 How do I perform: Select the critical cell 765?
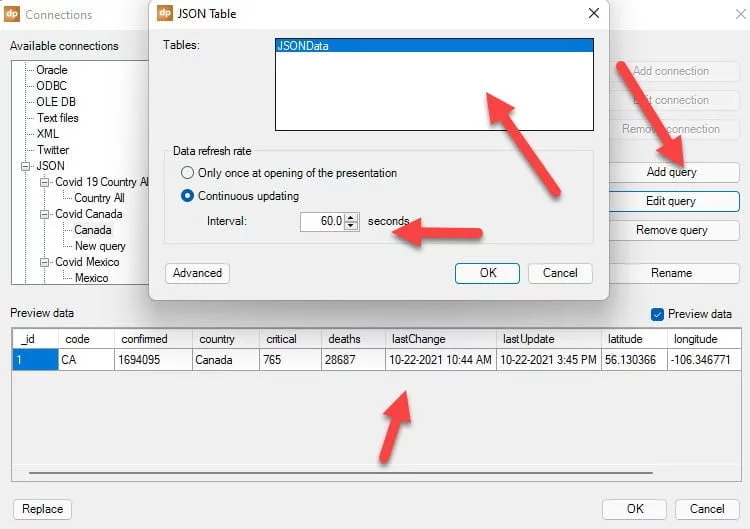click(x=290, y=360)
